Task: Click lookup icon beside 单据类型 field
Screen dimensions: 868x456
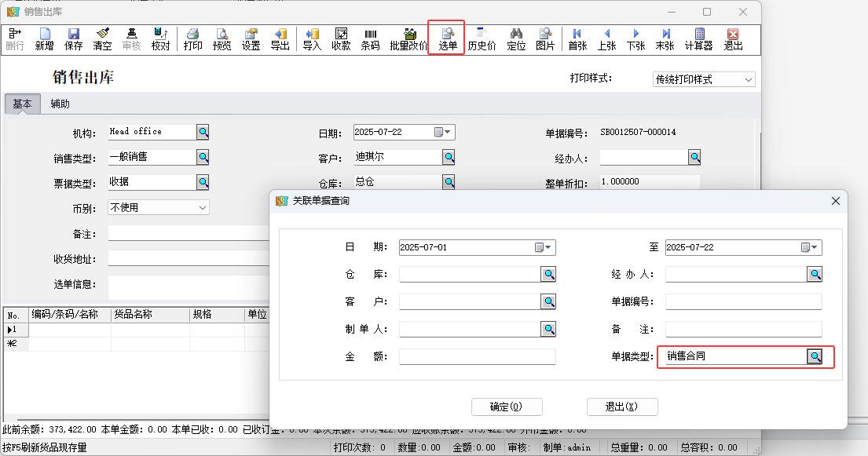Action: point(815,357)
